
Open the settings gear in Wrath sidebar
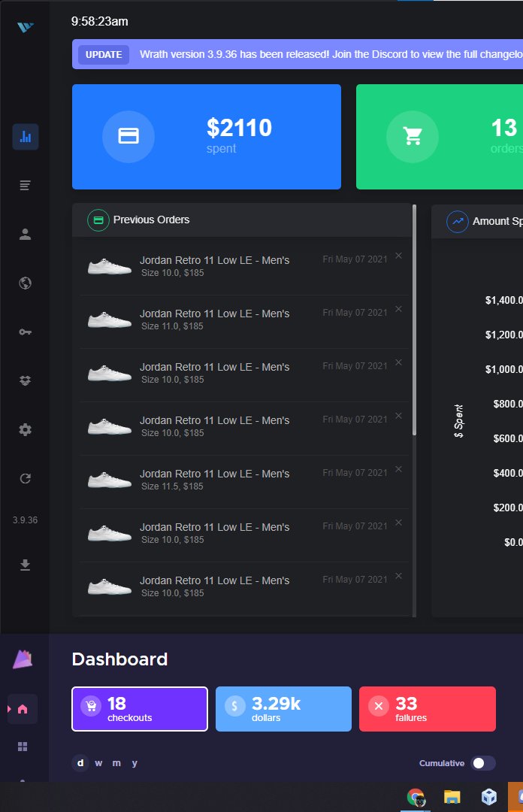tap(25, 429)
